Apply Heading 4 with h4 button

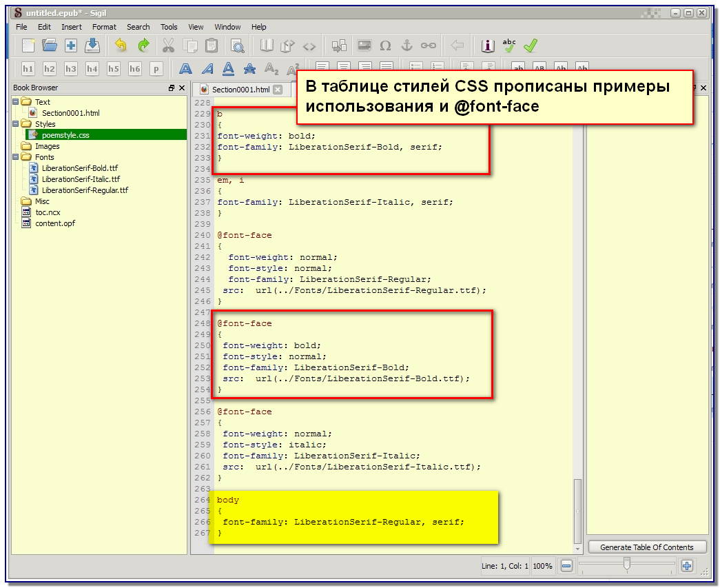pyautogui.click(x=92, y=69)
